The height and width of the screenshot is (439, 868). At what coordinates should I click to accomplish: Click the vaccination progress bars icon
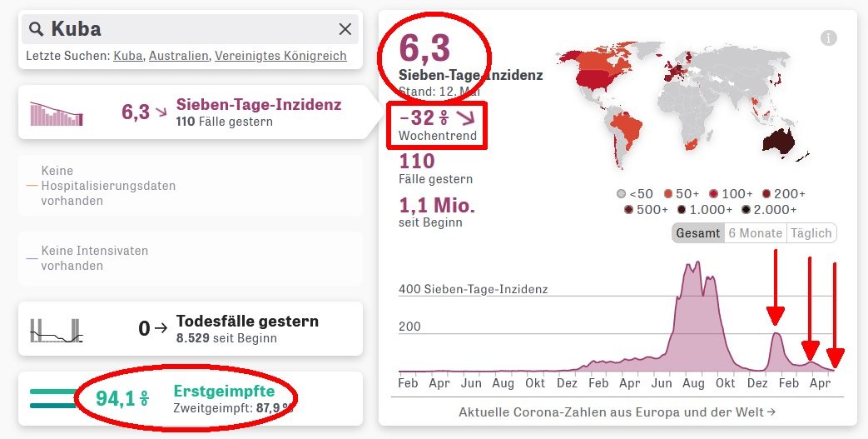52,398
